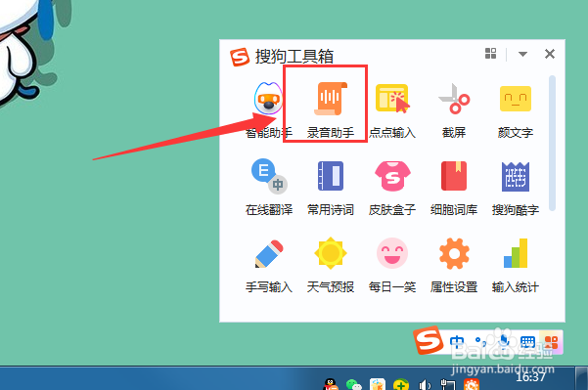Screen dimensions: 588x390
Task: Open the 智能助手 smart assistant tool
Action: pos(268,109)
